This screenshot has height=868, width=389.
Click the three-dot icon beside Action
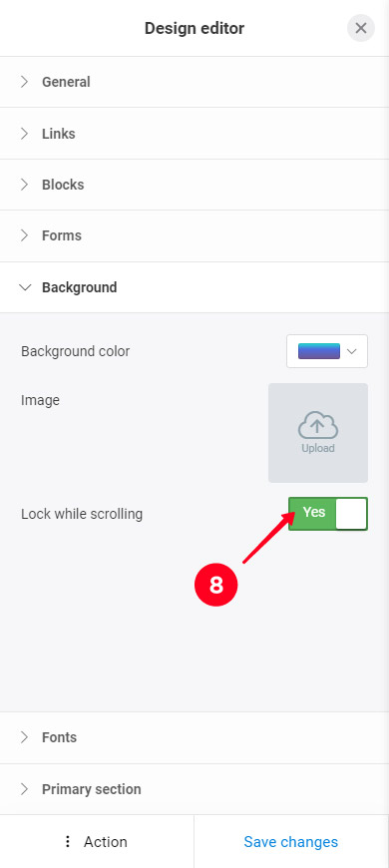tap(68, 841)
